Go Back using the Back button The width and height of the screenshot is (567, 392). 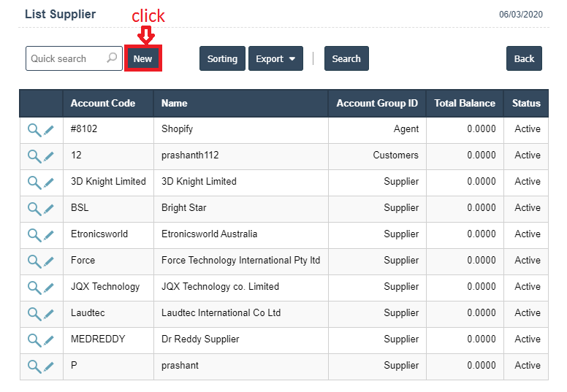[x=524, y=59]
